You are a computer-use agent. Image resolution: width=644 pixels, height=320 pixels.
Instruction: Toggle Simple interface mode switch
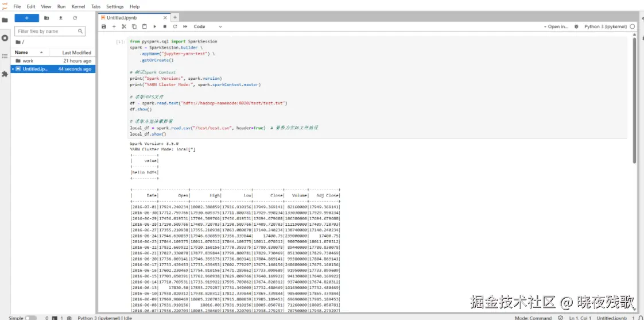coord(30,318)
